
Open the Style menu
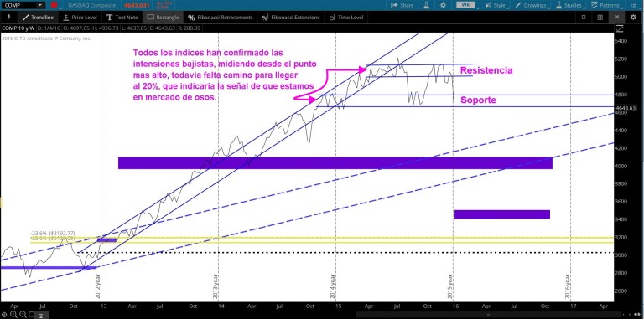pyautogui.click(x=496, y=5)
